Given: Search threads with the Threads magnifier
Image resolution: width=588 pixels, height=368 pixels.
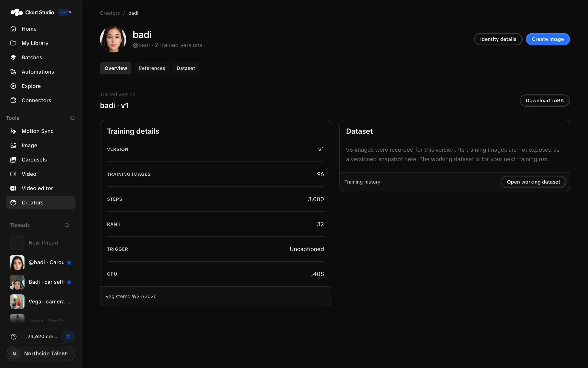Looking at the screenshot, I should click(x=67, y=225).
